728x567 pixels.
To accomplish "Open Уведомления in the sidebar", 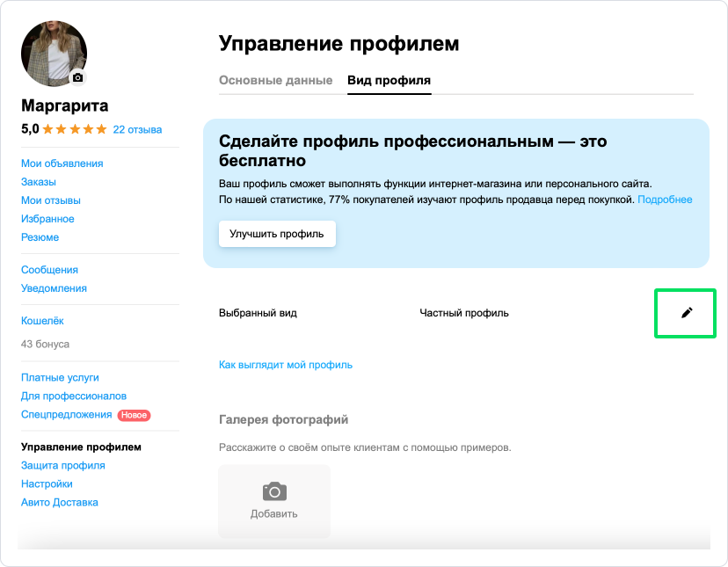I will [54, 288].
